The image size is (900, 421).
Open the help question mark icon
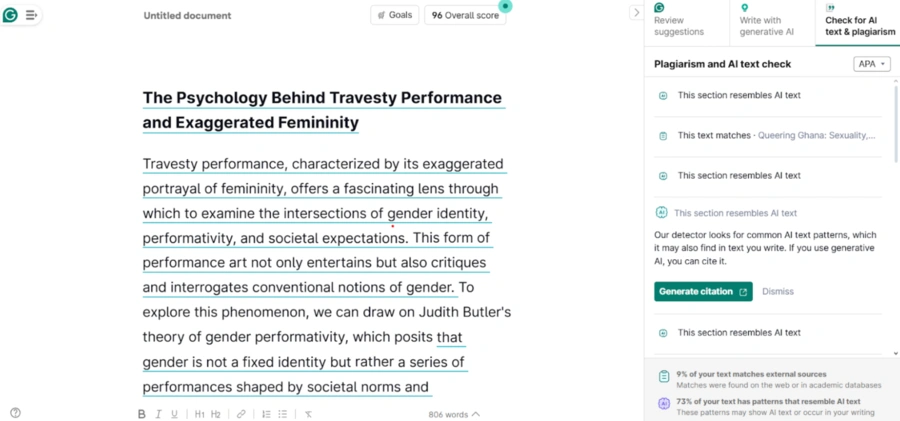(15, 413)
